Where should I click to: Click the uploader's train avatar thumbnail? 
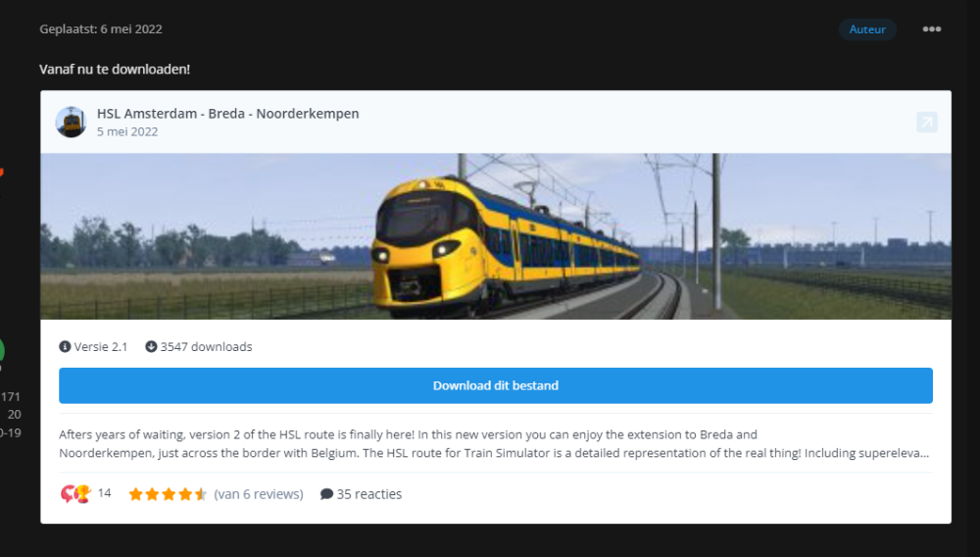coord(72,122)
